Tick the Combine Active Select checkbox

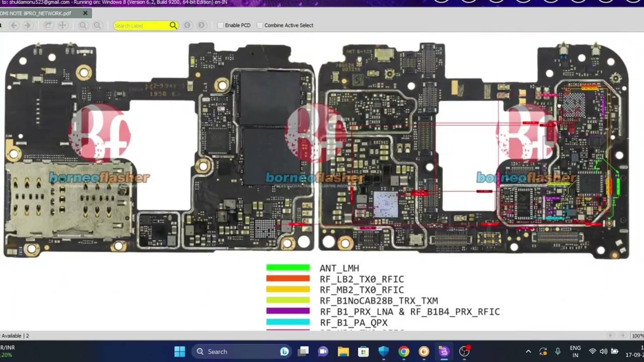[260, 25]
